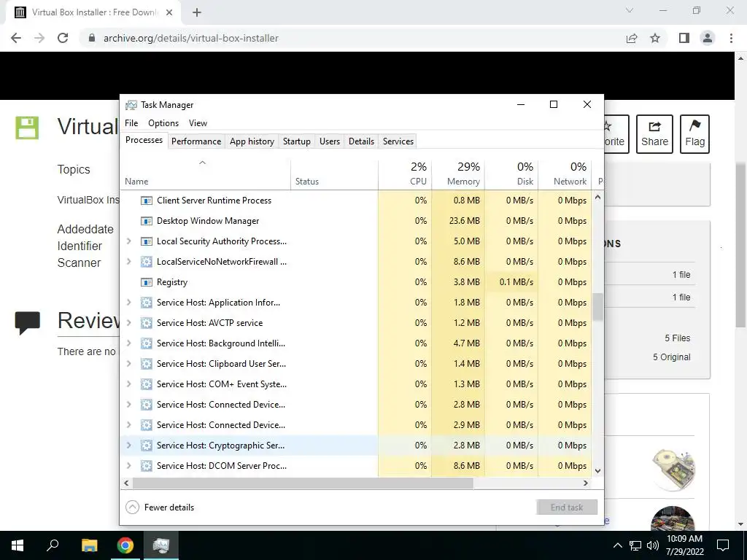Click the Service Host: Application Information gear icon
This screenshot has width=747, height=560.
146,303
